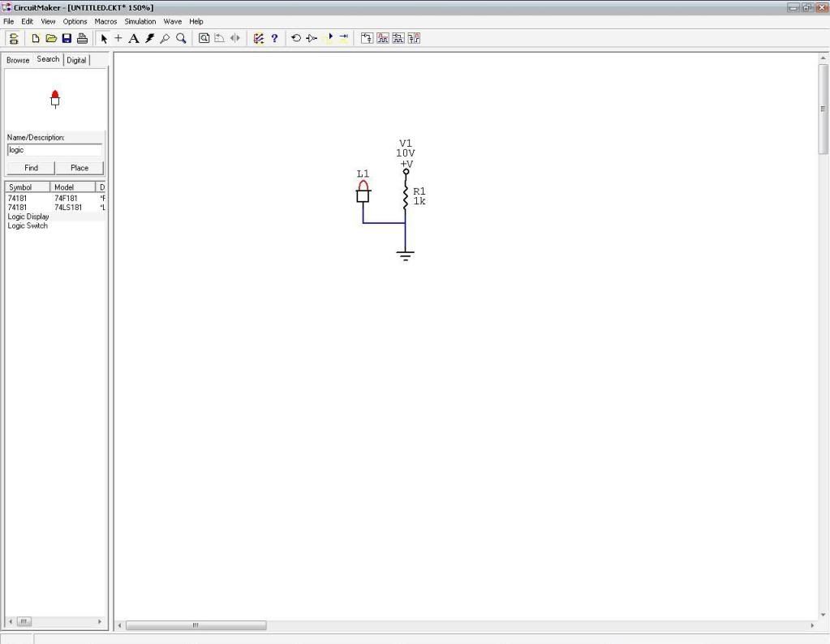Select Logic Display in the results list
The image size is (830, 644).
click(x=28, y=217)
